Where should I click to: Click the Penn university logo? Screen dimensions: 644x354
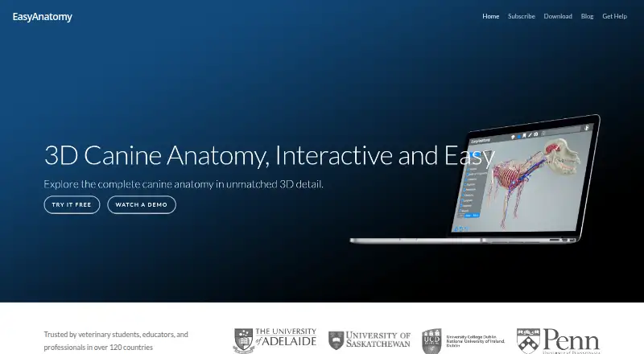tap(559, 341)
